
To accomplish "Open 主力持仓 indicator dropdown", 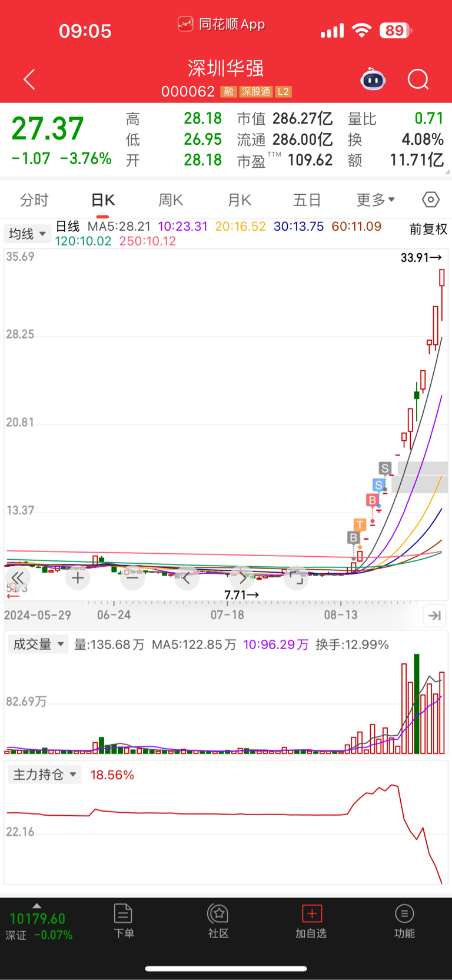I will point(44,775).
